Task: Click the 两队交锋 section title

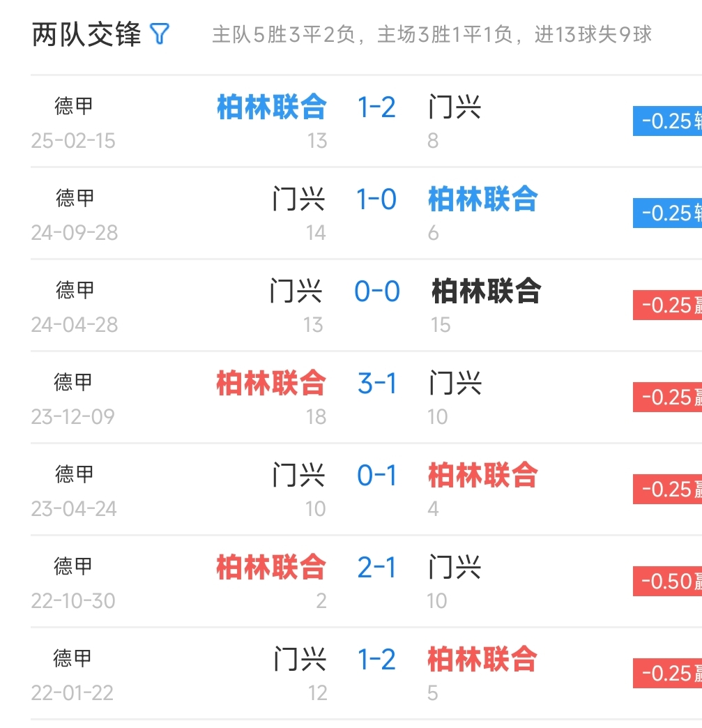Action: click(86, 34)
